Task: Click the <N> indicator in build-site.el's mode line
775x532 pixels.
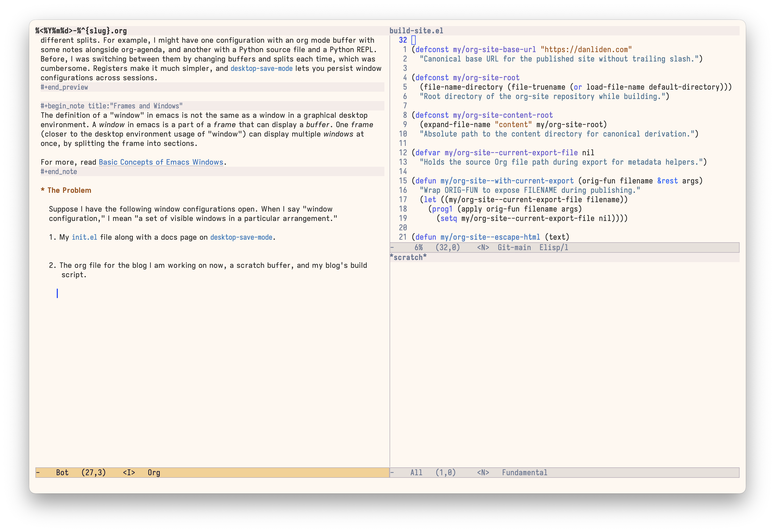Action: tap(483, 248)
